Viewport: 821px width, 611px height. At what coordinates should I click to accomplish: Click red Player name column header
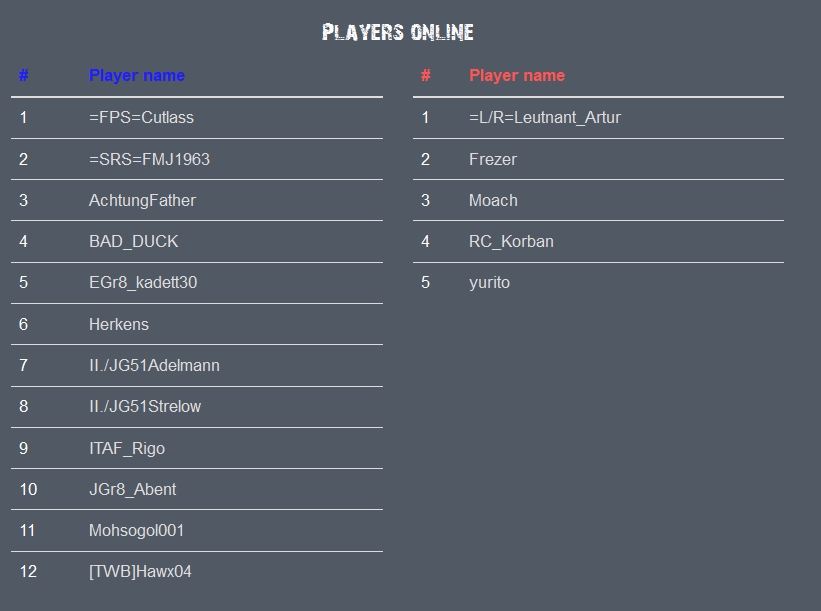point(517,76)
